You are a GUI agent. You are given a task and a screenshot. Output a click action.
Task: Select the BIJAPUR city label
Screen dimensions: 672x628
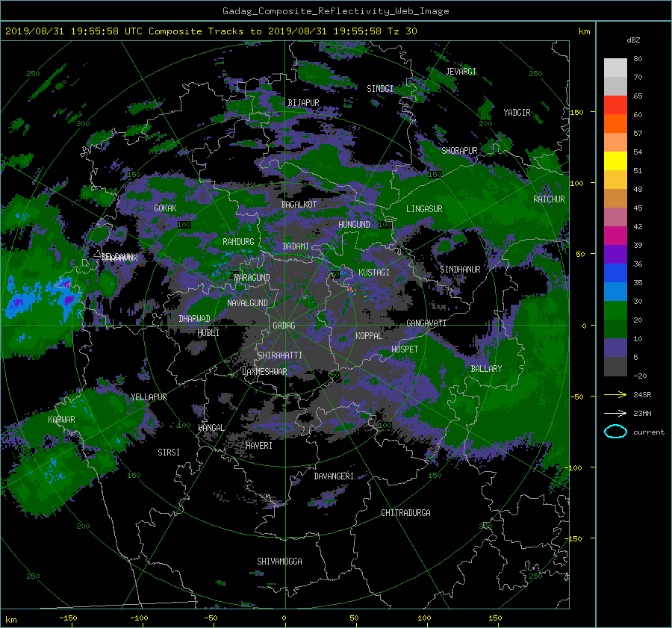click(303, 103)
